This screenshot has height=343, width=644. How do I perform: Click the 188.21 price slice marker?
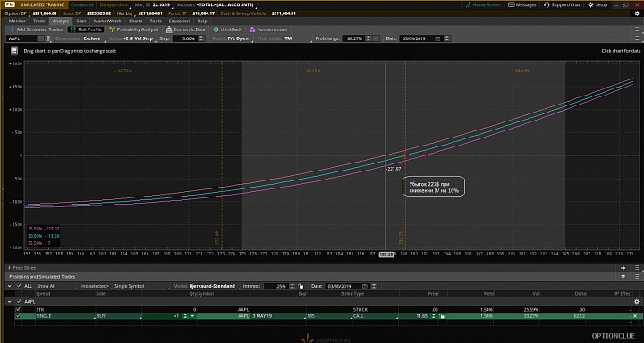[x=386, y=255]
